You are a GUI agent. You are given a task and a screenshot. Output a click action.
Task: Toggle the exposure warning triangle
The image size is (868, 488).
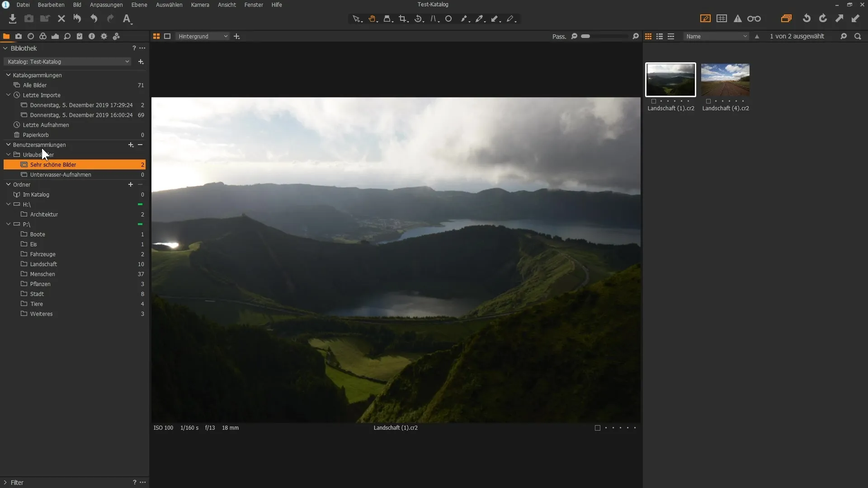738,19
